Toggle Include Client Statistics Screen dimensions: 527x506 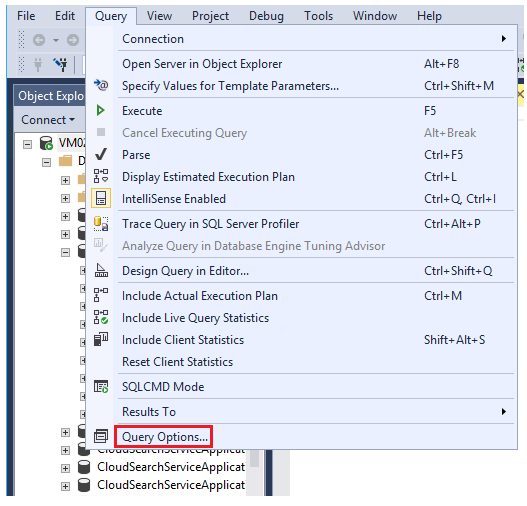(x=301, y=340)
